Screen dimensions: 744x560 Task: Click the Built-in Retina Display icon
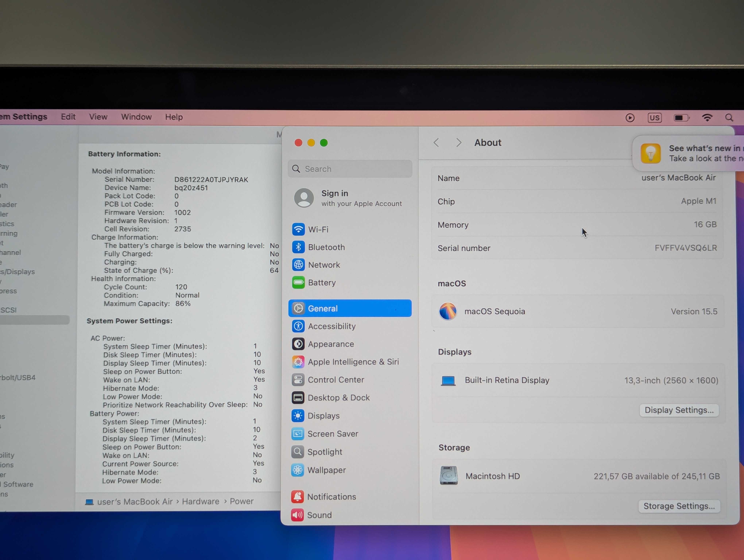tap(448, 380)
